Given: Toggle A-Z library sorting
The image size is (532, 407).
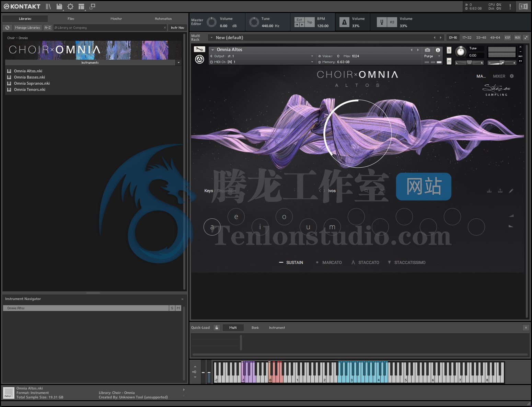Looking at the screenshot, I should click(48, 27).
